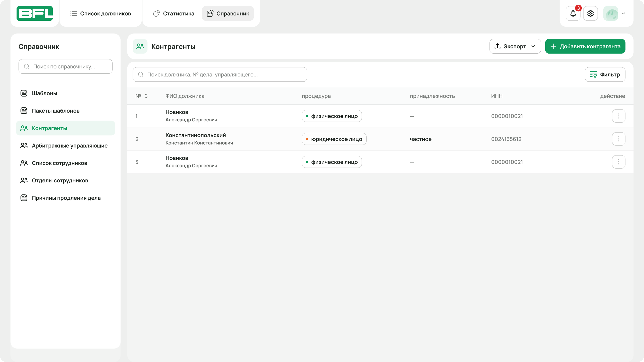Select Арбитражные управляющие sidebar item

[x=69, y=146]
